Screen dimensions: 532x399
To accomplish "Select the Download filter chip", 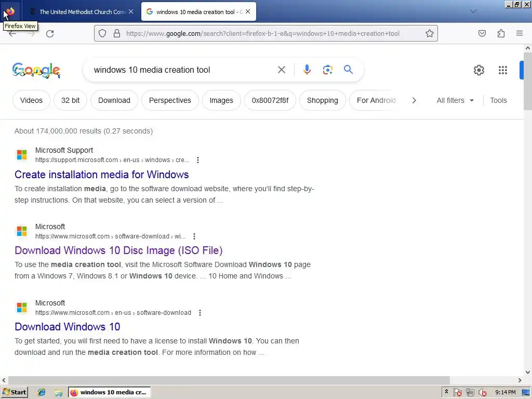I will [114, 100].
